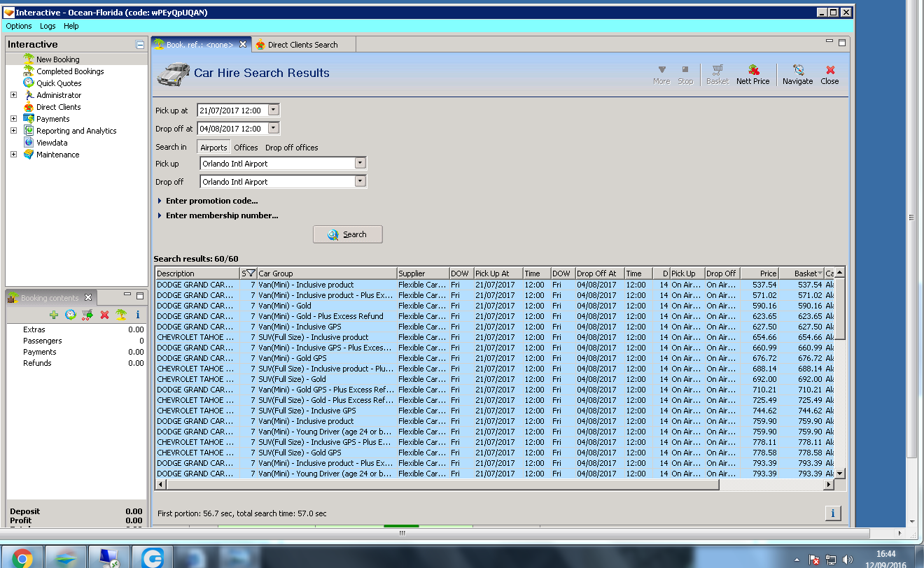
Task: Minimize the editor area pane
Action: pos(829,42)
